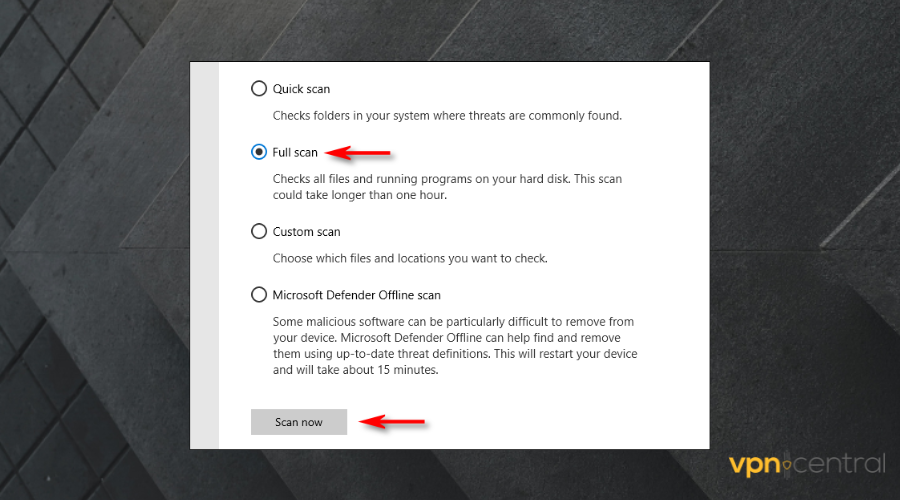Viewport: 900px width, 500px height.
Task: Click the "Full scan" text label
Action: [295, 152]
